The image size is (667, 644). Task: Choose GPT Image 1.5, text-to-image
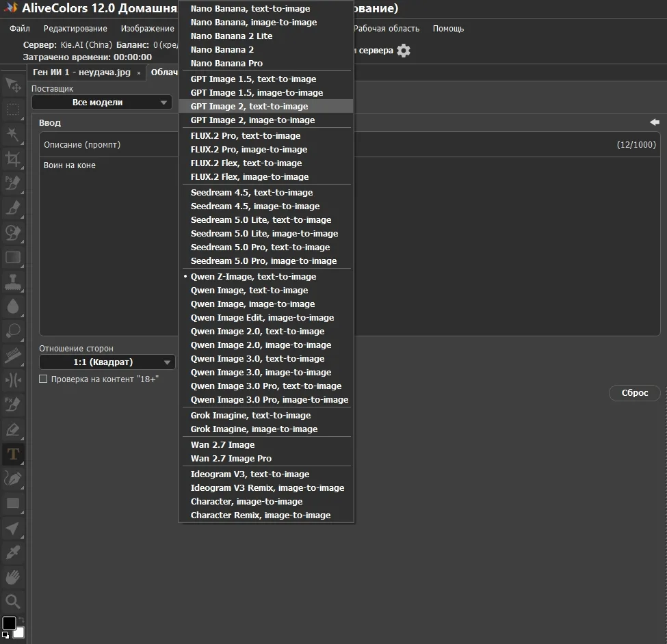[x=266, y=79]
